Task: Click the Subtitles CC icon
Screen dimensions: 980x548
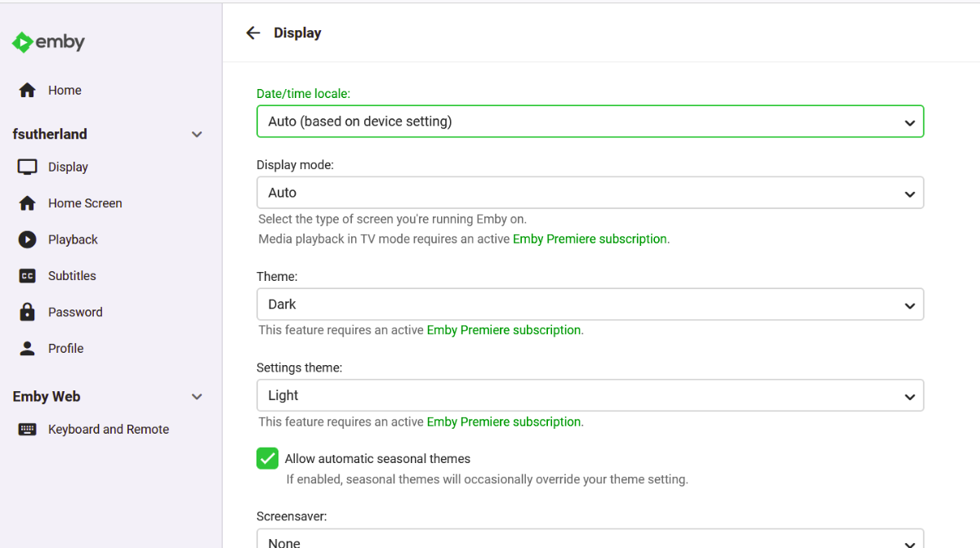Action: (x=28, y=276)
